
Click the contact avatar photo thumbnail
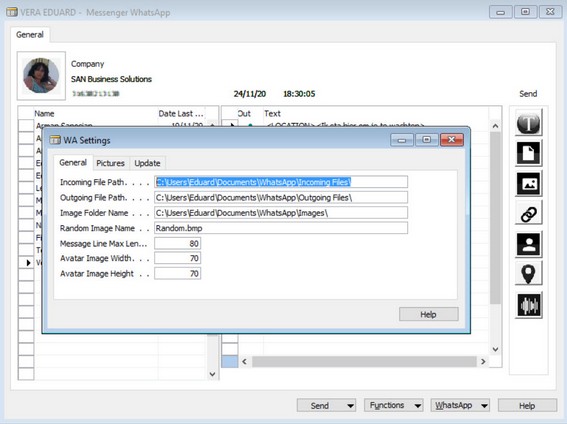coord(41,76)
